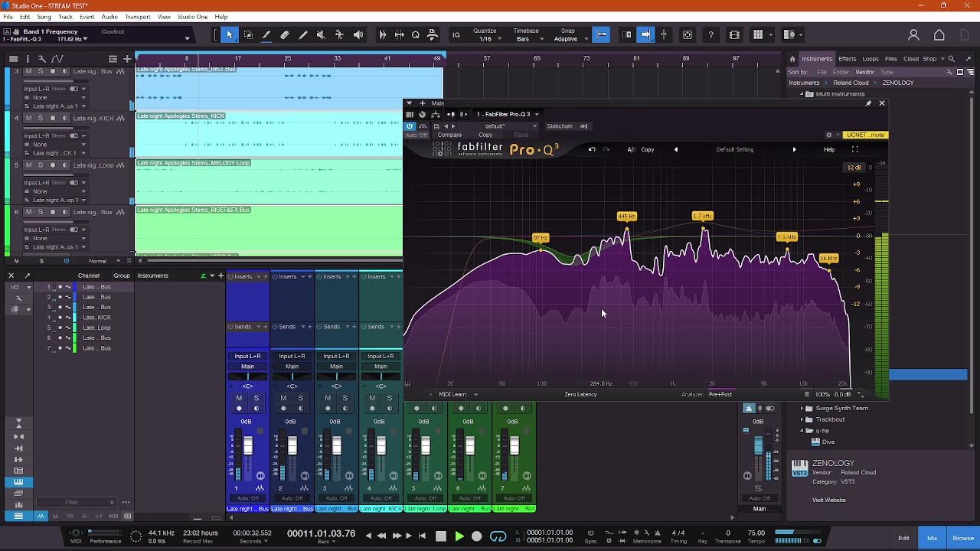Select the Listen tool speaker icon

point(358,34)
